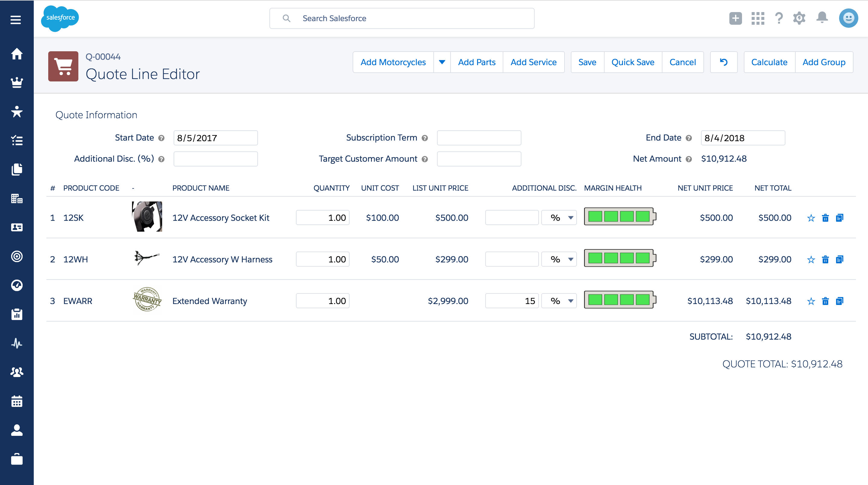Viewport: 868px width, 485px height.
Task: Open the app launcher grid icon
Action: [x=757, y=18]
